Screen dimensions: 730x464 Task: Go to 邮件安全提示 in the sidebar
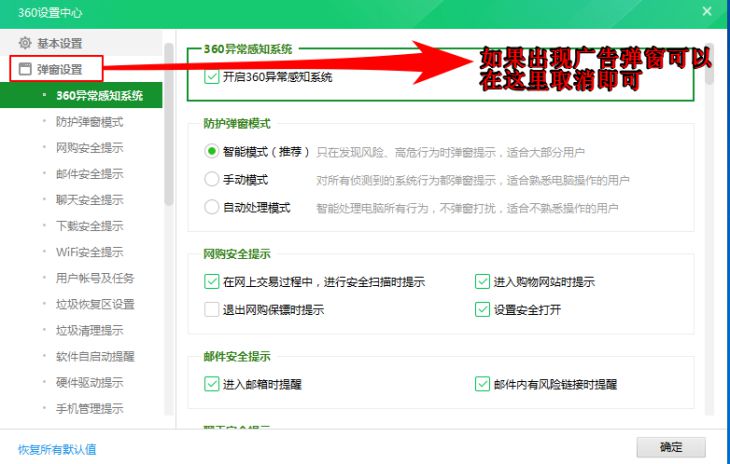point(89,174)
